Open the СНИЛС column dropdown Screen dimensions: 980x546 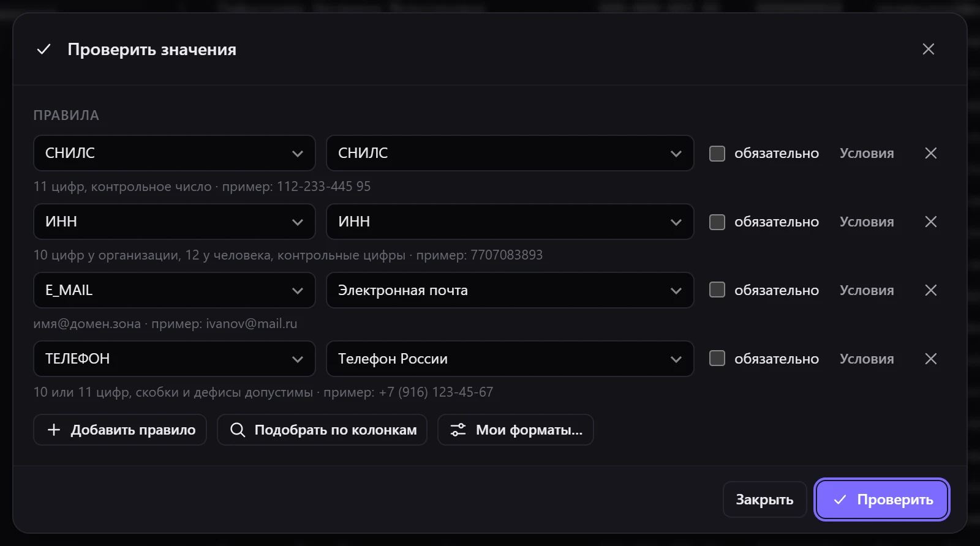(174, 153)
